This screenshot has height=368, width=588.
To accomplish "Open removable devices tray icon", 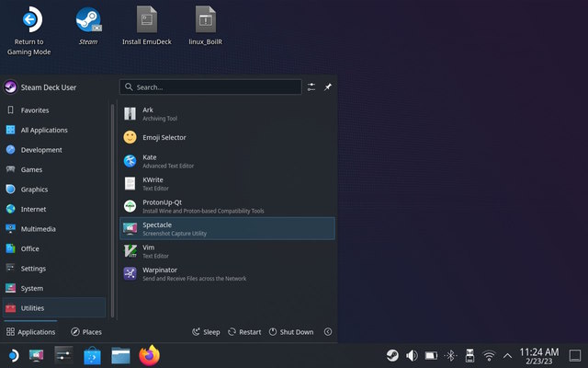I will 469,355.
